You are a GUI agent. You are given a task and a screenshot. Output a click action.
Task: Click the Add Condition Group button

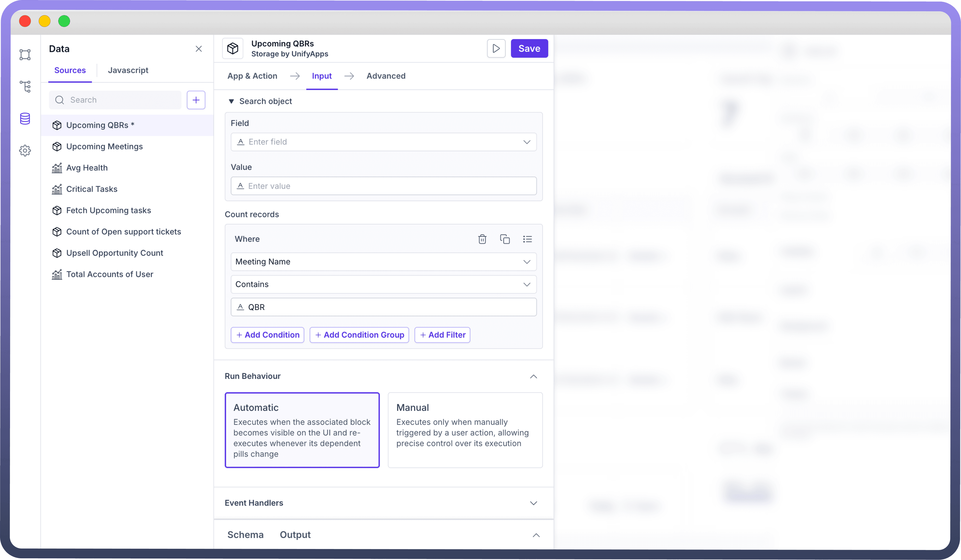tap(359, 335)
